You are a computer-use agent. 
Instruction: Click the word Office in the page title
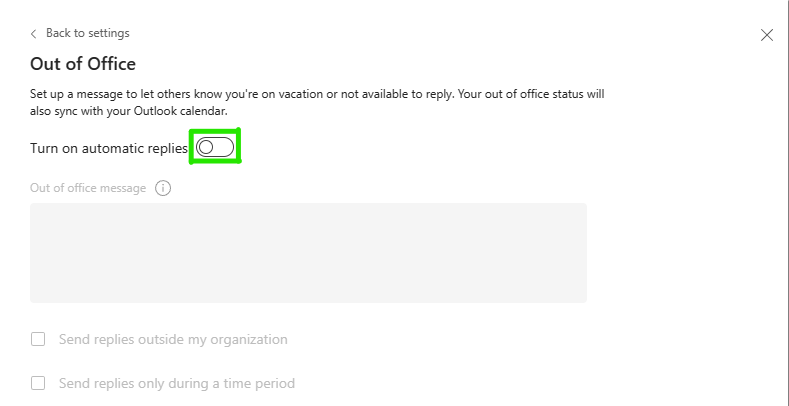click(111, 65)
